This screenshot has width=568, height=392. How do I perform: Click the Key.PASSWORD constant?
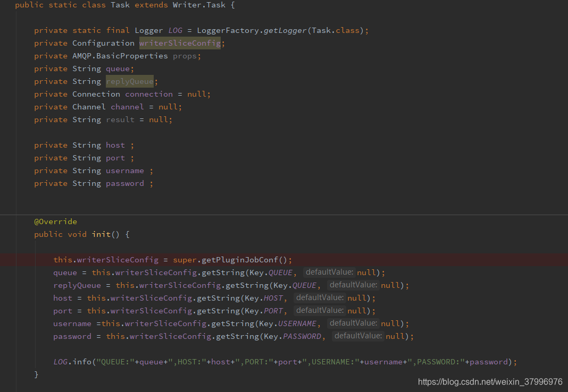[x=293, y=336]
